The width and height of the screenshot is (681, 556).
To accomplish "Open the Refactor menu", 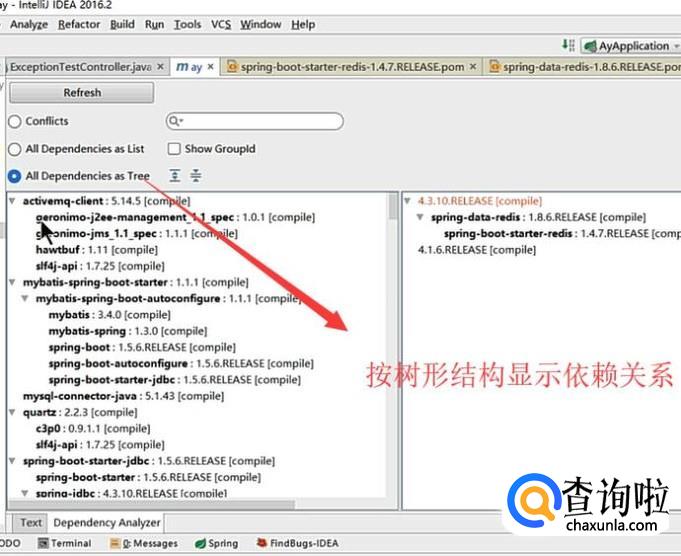I will click(x=79, y=24).
